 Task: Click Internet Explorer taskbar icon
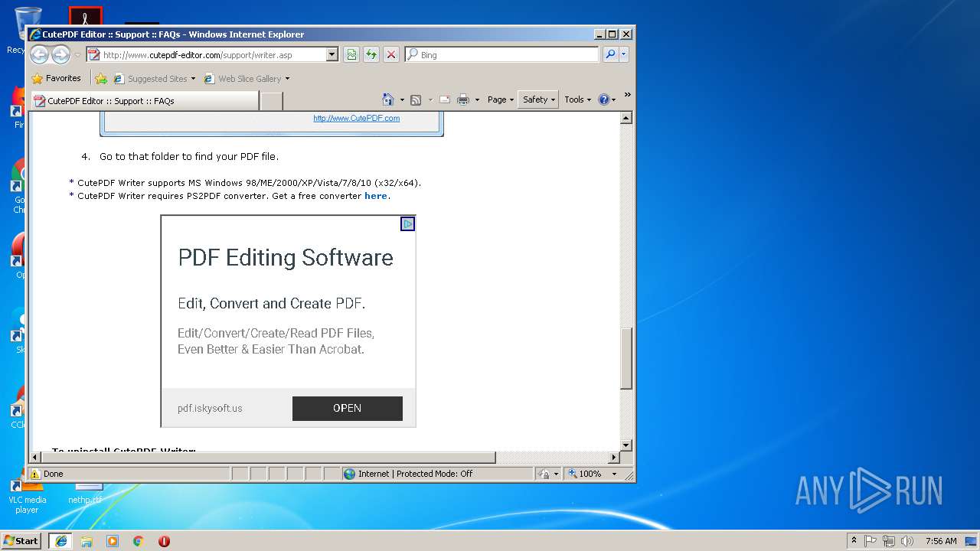60,540
